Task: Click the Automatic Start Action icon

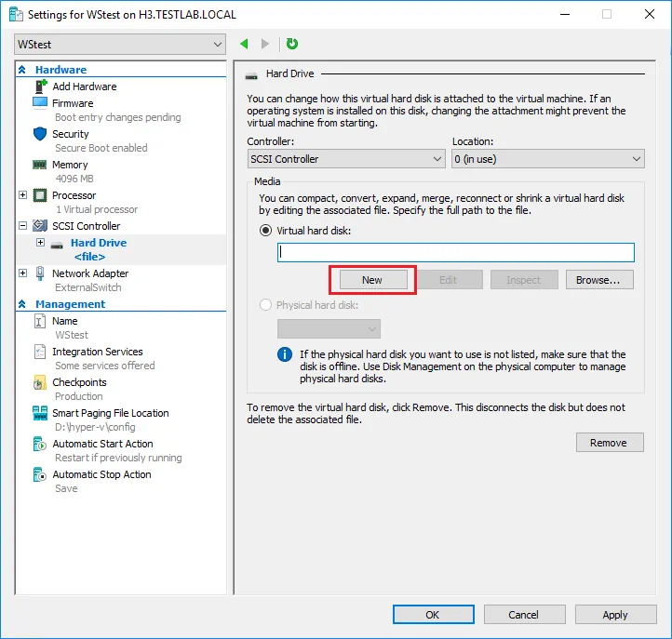Action: tap(40, 444)
